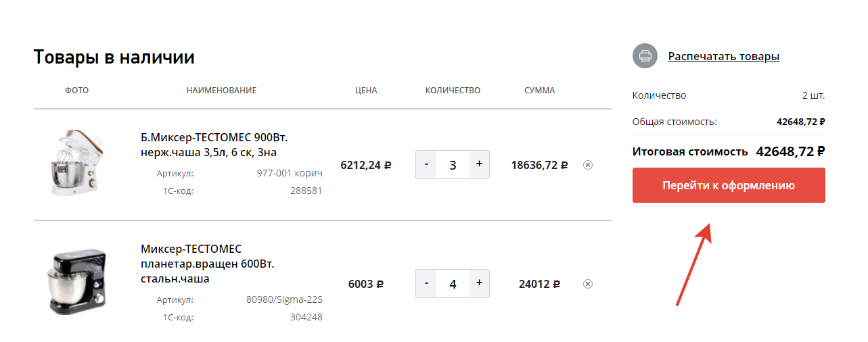This screenshot has height=342, width=868.
Task: Click the printer icon
Action: (x=645, y=55)
